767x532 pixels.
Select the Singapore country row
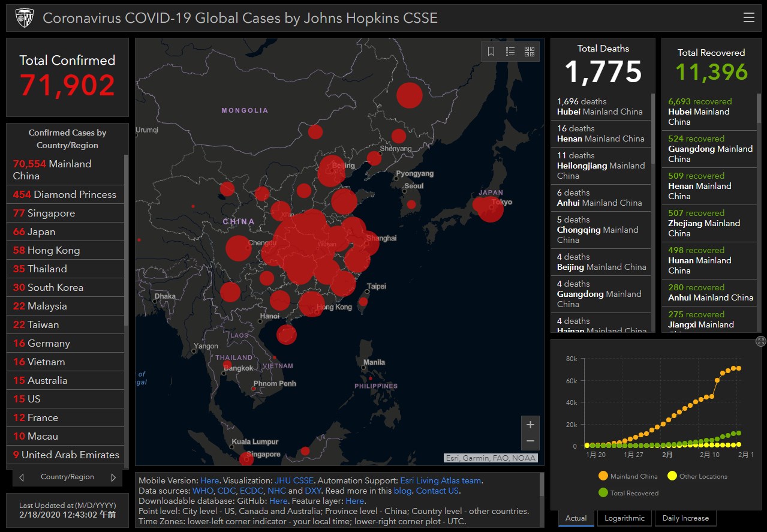pyautogui.click(x=65, y=213)
